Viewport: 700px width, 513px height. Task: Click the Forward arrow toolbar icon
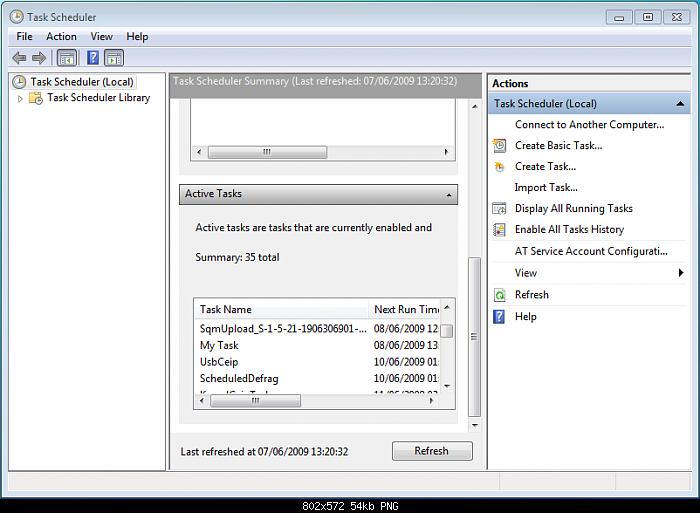pos(39,58)
